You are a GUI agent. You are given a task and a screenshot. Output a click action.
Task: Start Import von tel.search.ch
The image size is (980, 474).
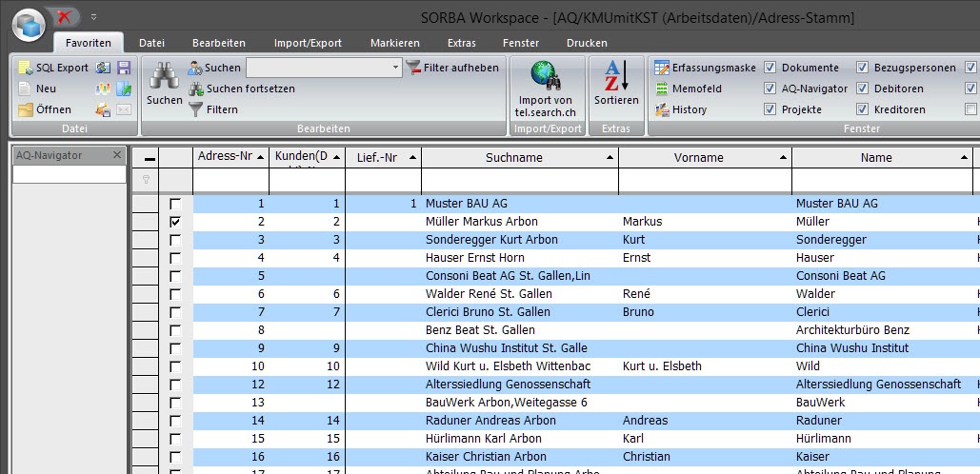click(545, 89)
